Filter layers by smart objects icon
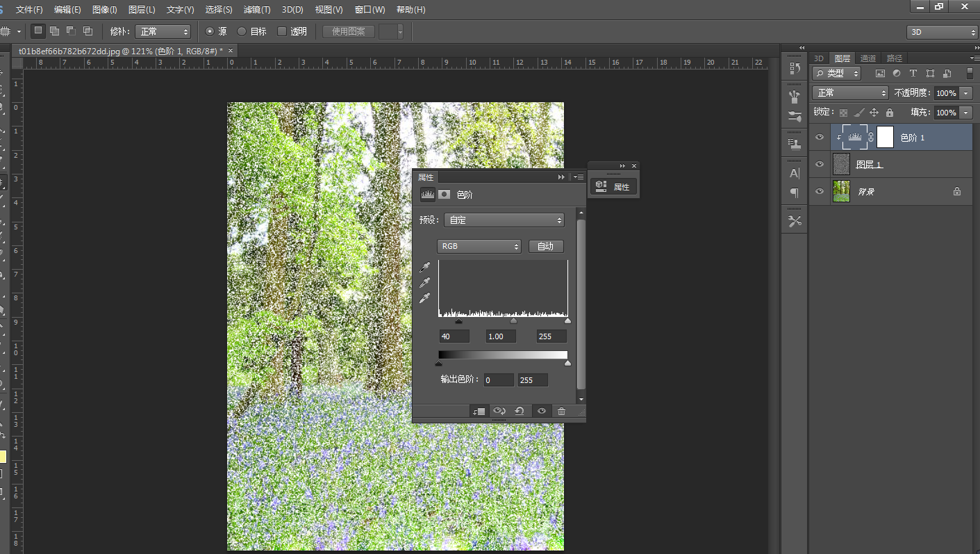This screenshot has height=554, width=980. click(x=946, y=73)
